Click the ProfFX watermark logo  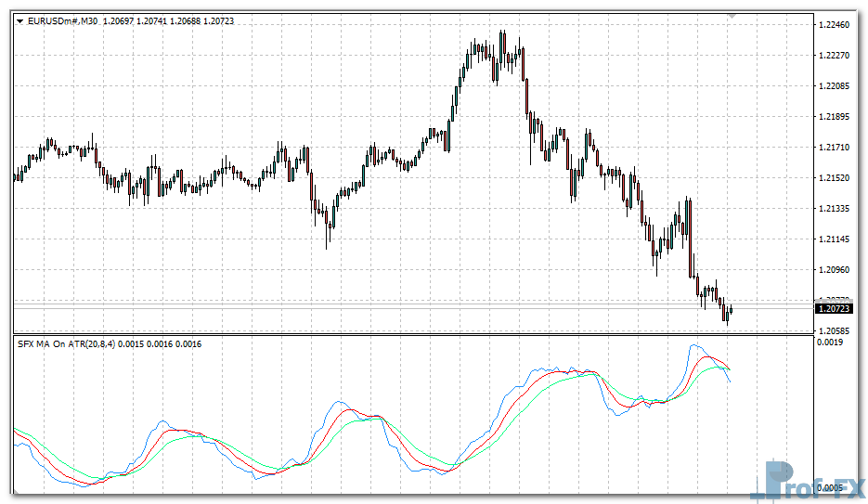click(813, 481)
